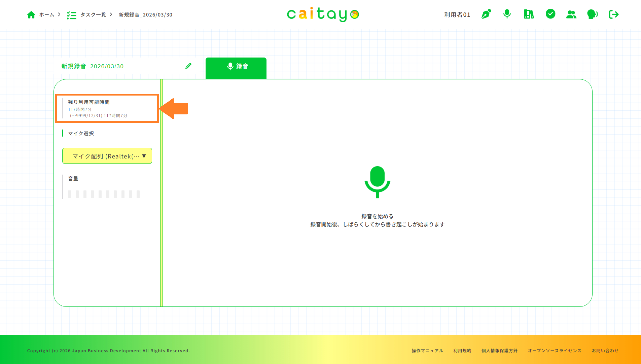Click the caitayo logo
This screenshot has height=364, width=641.
coord(322,14)
